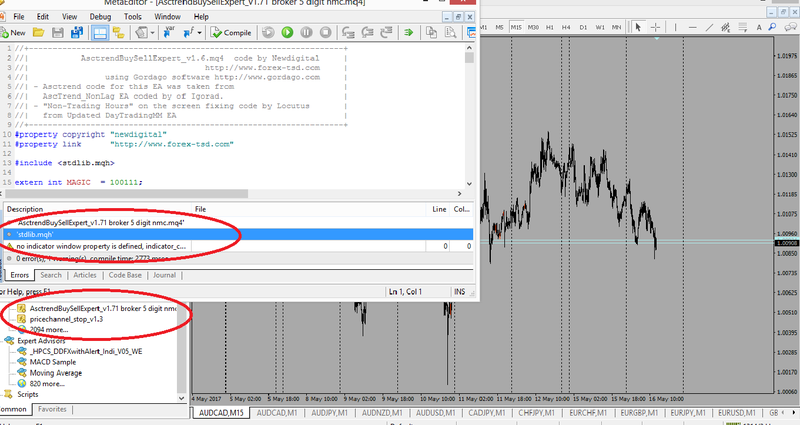Viewport: 800px width, 425px height.
Task: Open the View menu
Action: 69,17
